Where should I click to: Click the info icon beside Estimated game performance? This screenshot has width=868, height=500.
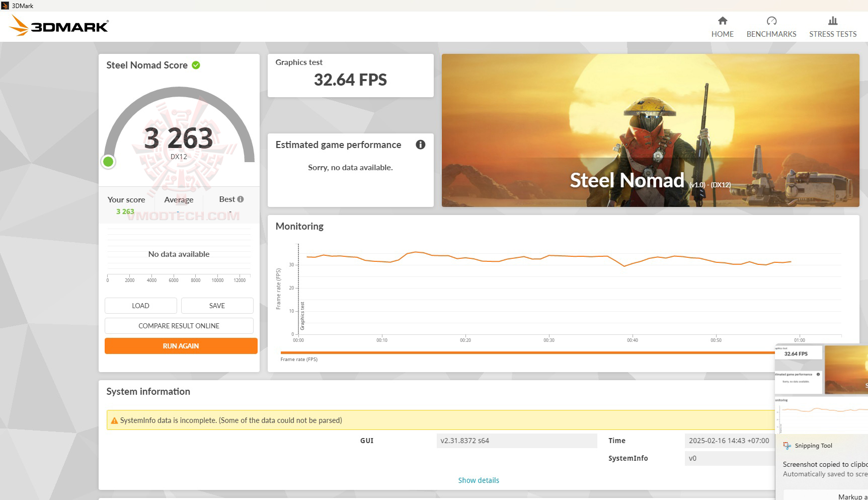(421, 145)
